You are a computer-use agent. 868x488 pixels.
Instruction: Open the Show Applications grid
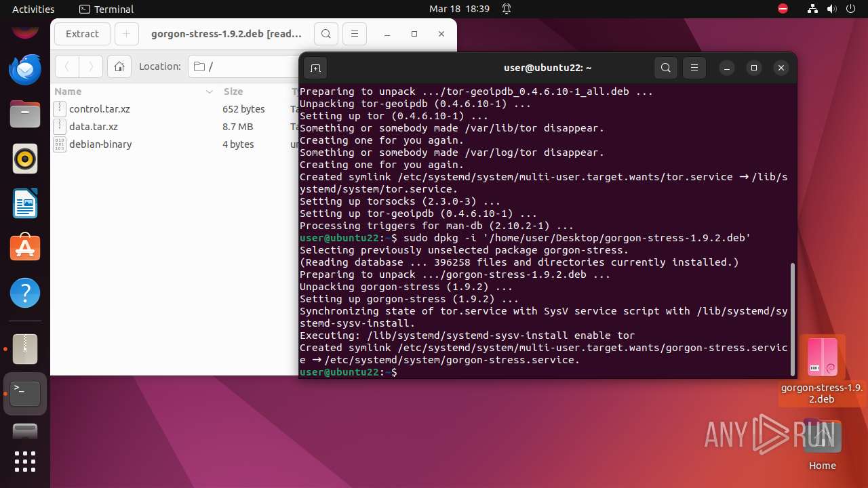click(25, 461)
